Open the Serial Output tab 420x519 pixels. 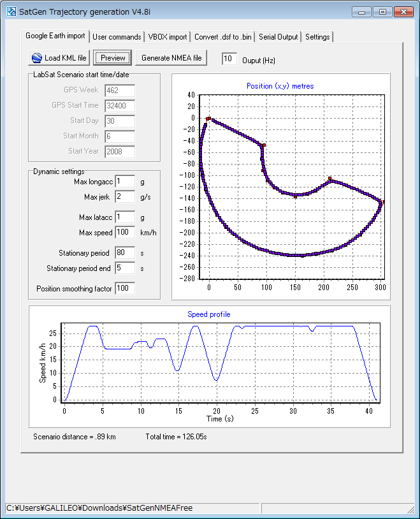[278, 37]
